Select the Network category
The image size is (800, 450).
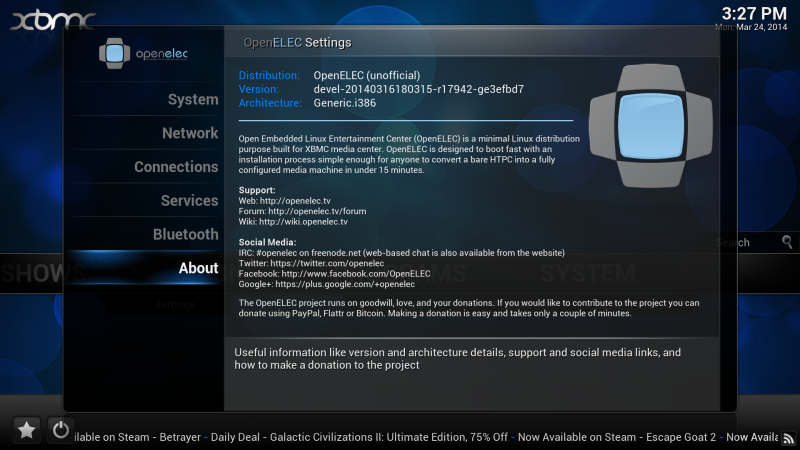click(189, 133)
